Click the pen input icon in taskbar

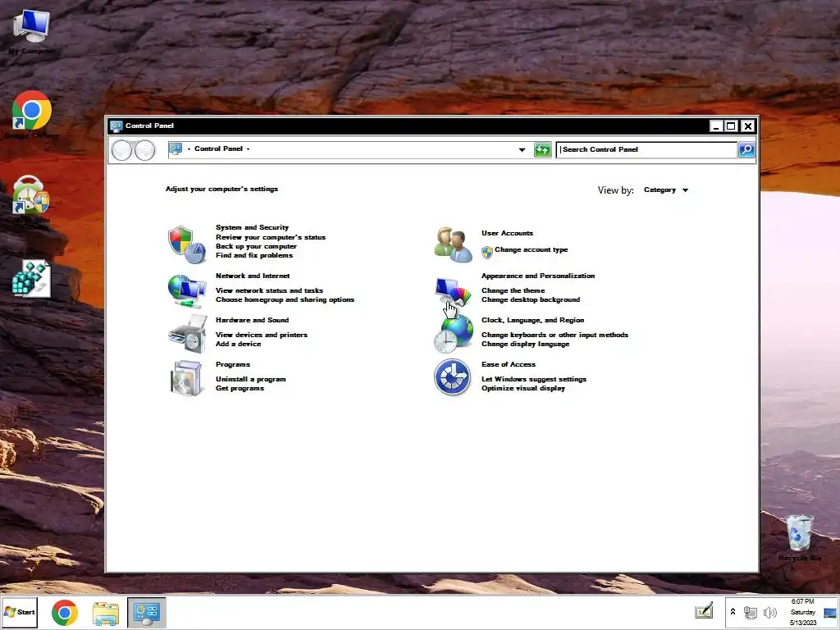(x=704, y=611)
